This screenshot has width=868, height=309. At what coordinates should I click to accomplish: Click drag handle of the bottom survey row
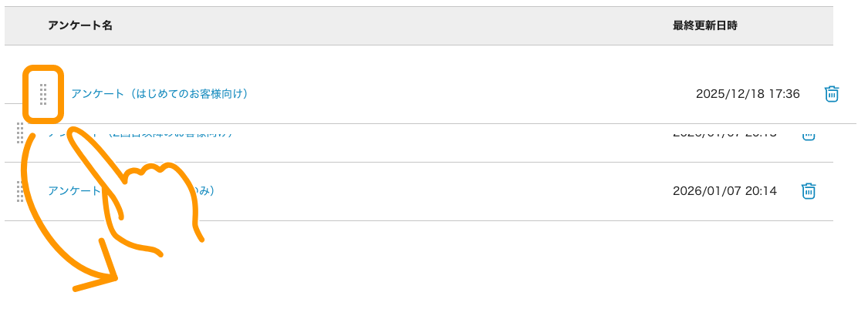coord(20,191)
